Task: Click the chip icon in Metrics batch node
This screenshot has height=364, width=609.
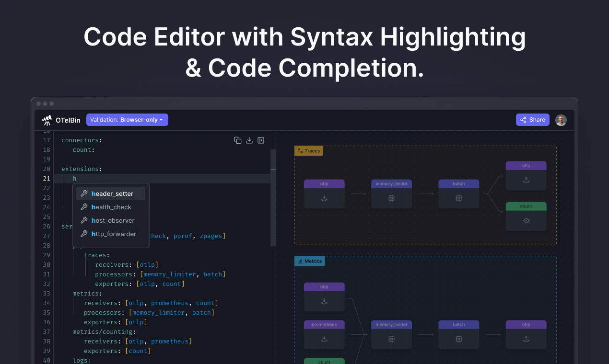Action: 458,339
